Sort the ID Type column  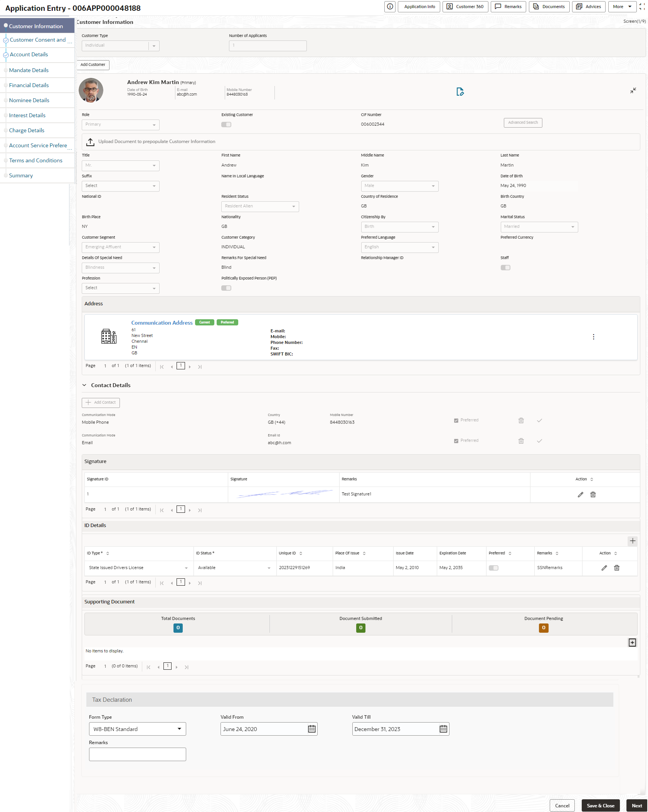108,553
